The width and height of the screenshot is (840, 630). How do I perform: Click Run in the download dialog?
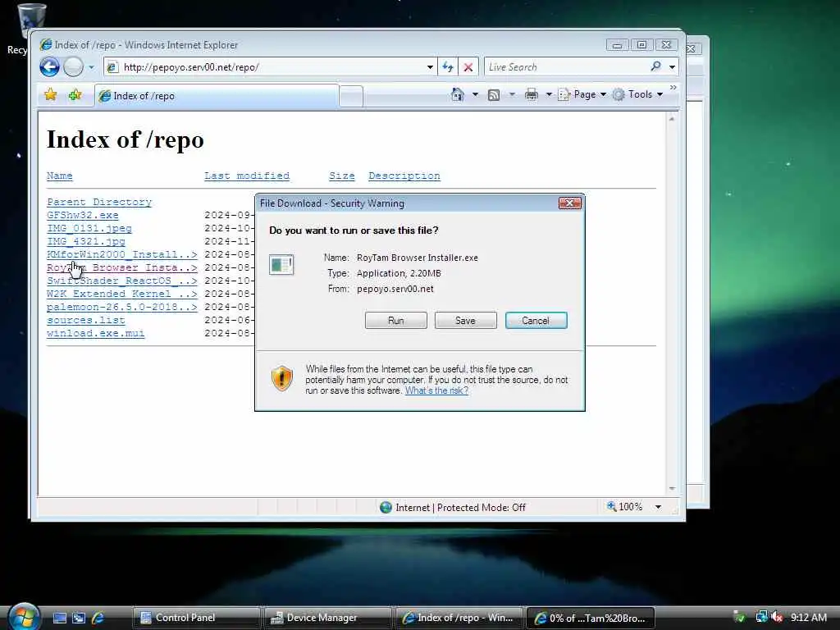tap(396, 321)
